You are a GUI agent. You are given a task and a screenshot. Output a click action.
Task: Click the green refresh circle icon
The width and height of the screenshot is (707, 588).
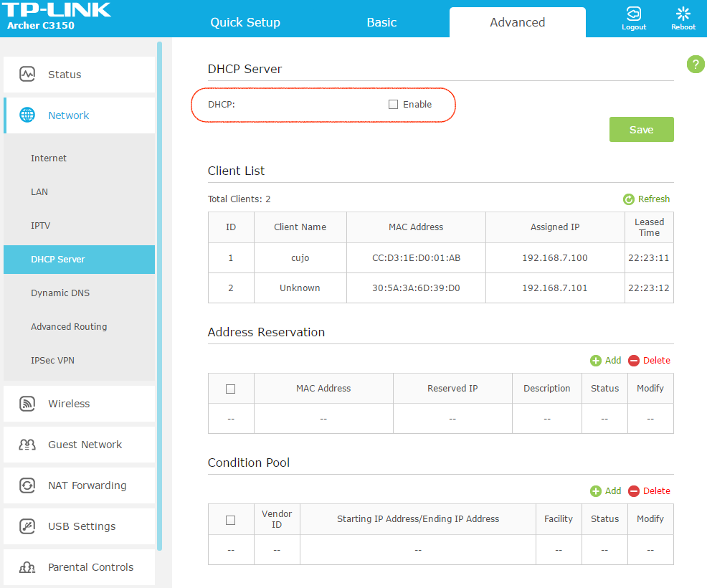pyautogui.click(x=629, y=199)
